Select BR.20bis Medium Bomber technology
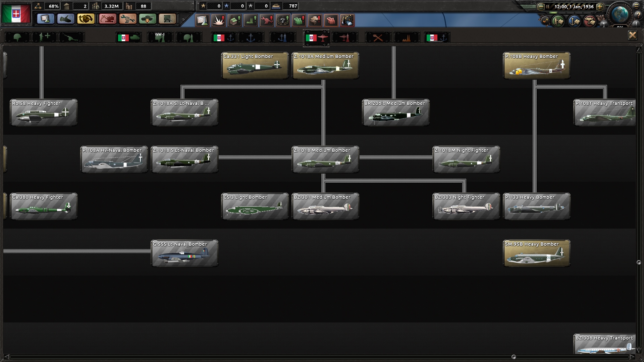Image resolution: width=644 pixels, height=362 pixels. 396,112
